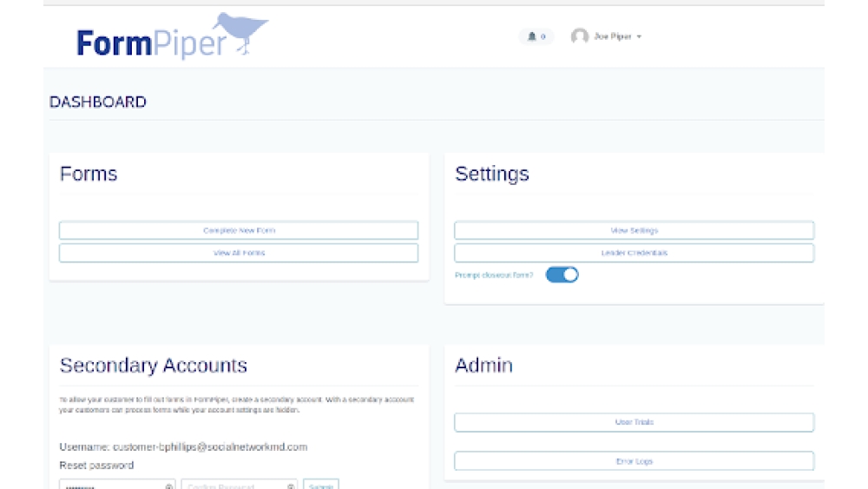
Task: Submit the reset password form
Action: pyautogui.click(x=321, y=485)
